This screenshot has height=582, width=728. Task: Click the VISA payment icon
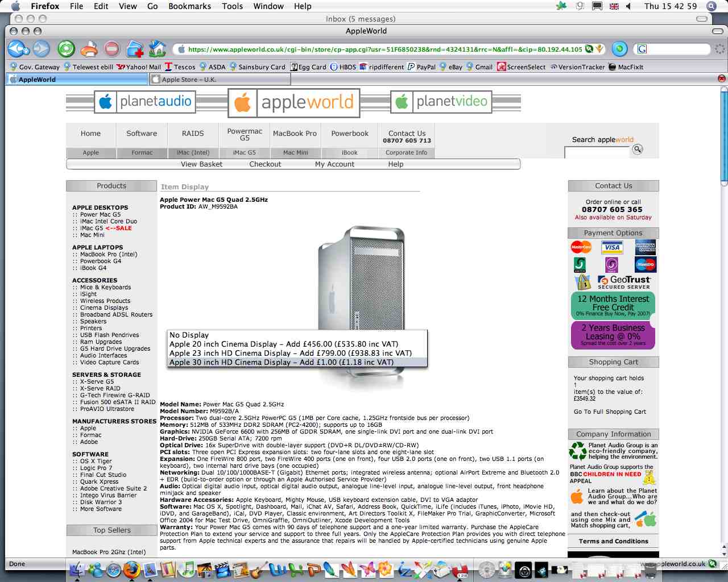613,247
